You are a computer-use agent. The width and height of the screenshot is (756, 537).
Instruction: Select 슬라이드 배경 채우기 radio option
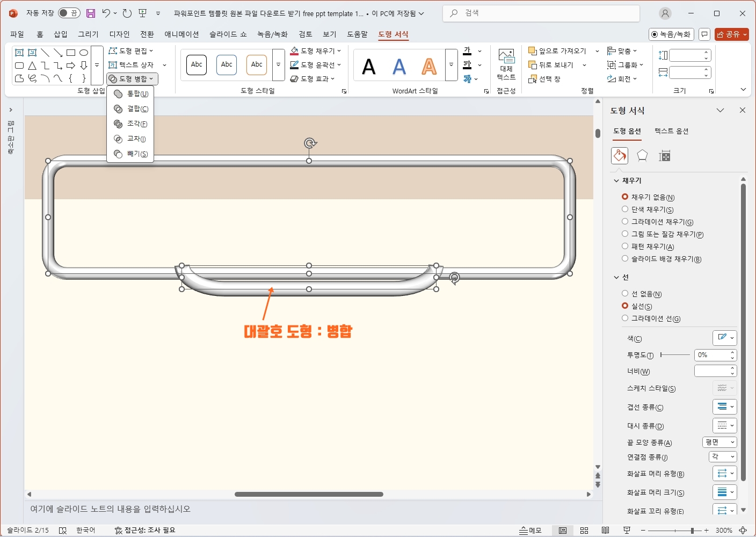pos(662,259)
